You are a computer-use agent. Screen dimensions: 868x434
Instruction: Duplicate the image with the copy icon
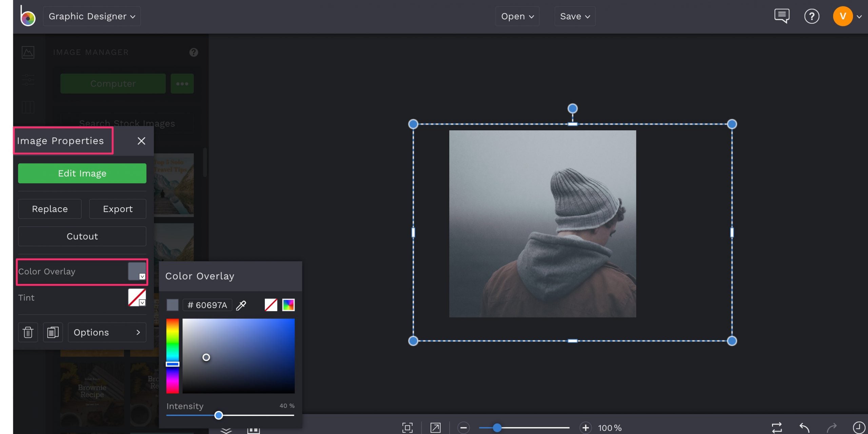(x=53, y=332)
